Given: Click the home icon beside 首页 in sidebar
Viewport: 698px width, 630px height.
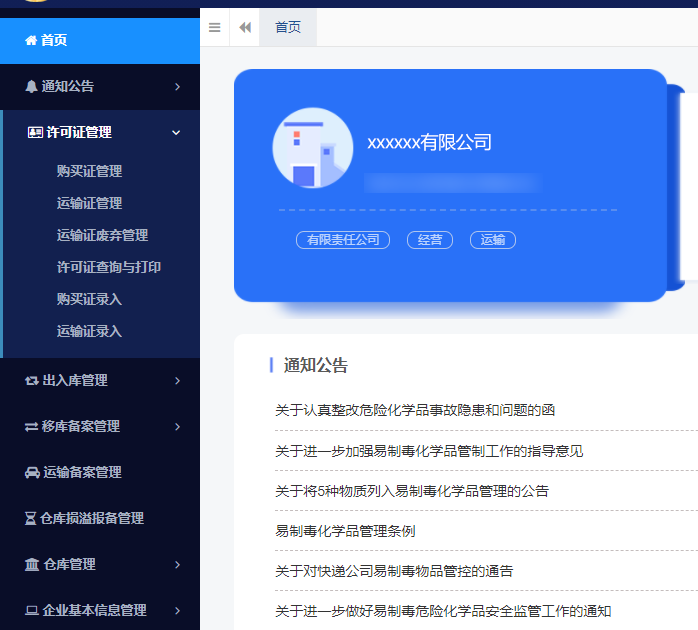Looking at the screenshot, I should (x=31, y=41).
